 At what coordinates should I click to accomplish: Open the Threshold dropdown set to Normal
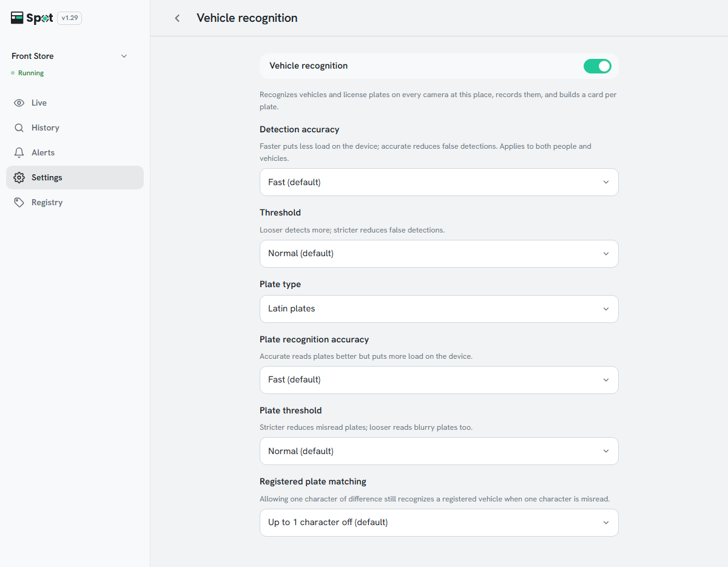point(439,254)
